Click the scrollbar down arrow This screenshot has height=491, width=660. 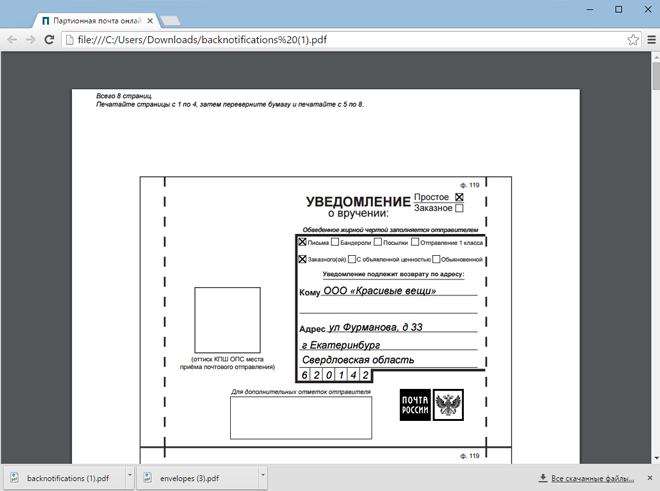[x=656, y=459]
